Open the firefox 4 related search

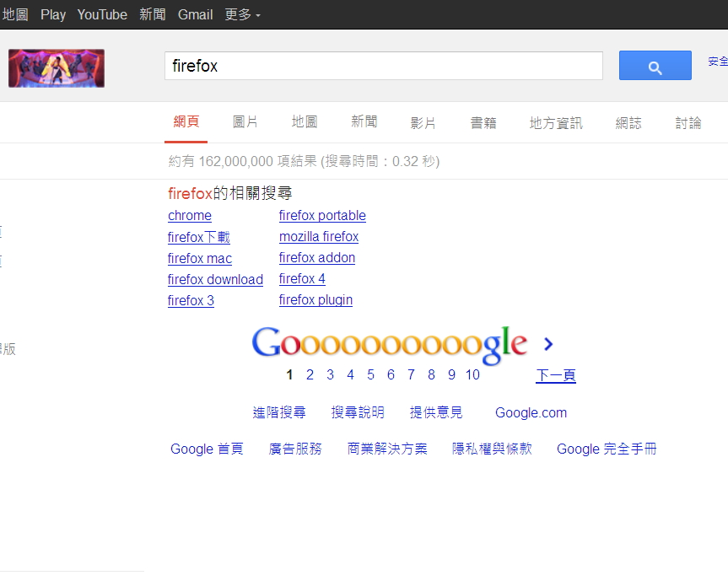[302, 278]
